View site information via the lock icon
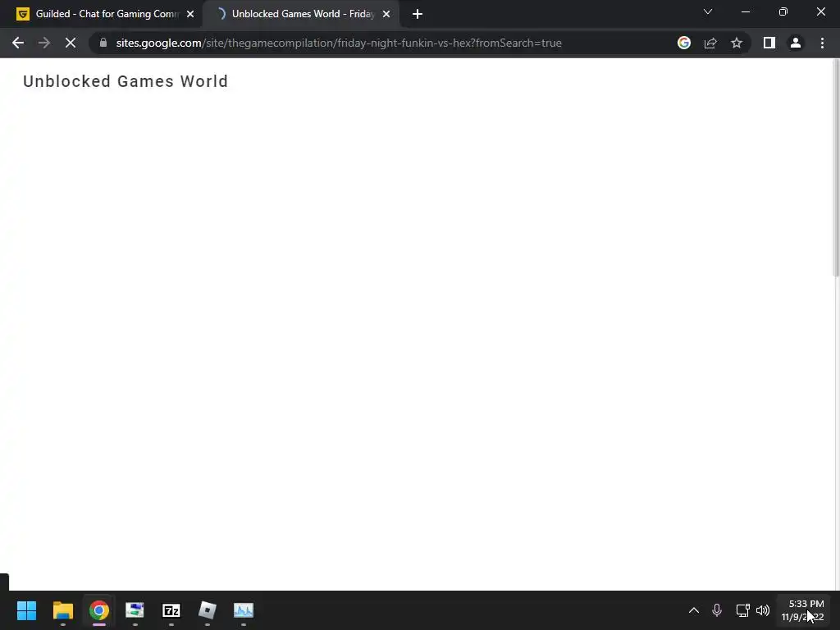This screenshot has height=630, width=840. [x=103, y=43]
